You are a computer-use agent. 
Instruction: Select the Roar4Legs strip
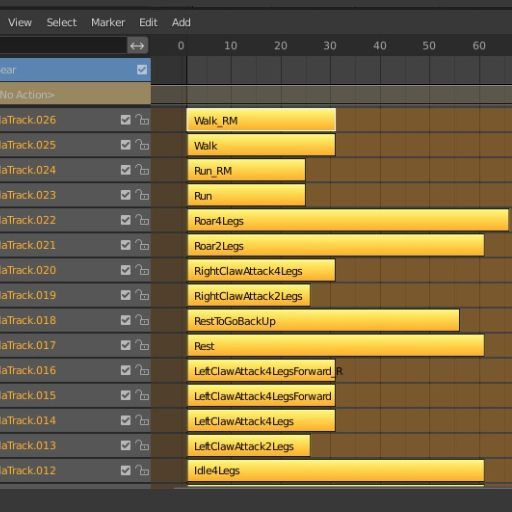coord(348,220)
